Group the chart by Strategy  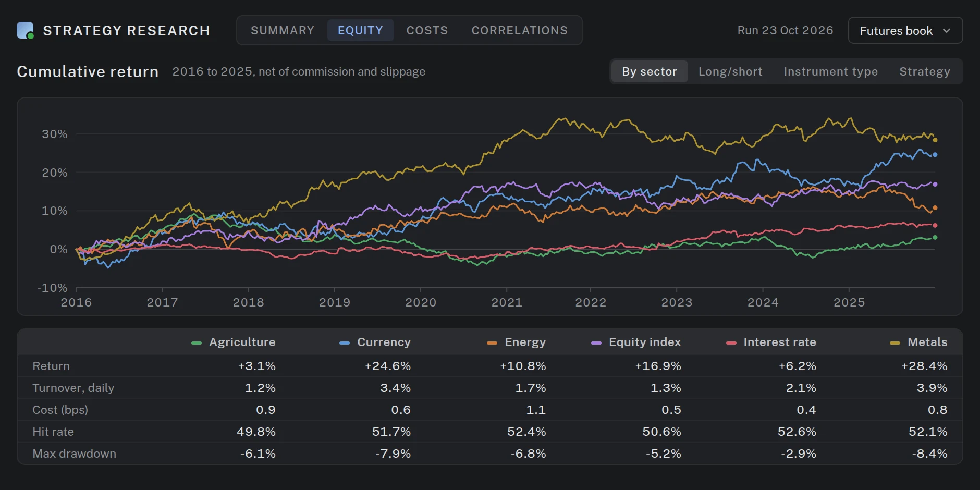tap(924, 71)
